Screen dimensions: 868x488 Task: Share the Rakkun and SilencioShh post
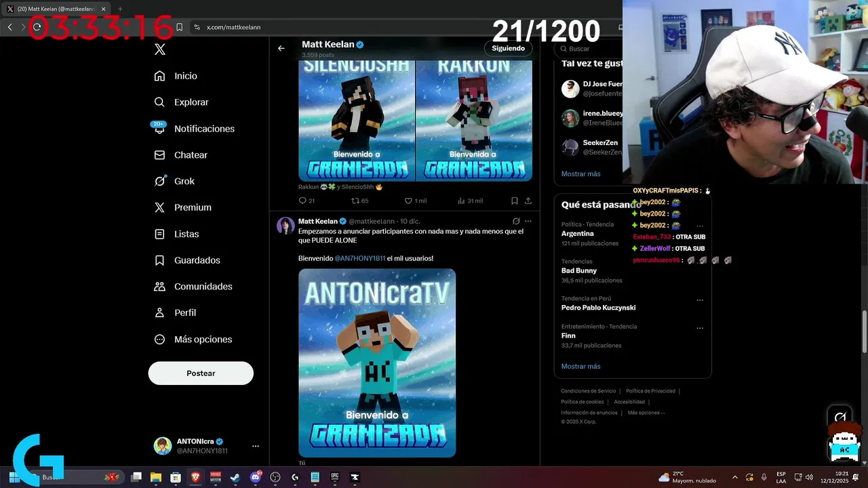click(x=528, y=201)
